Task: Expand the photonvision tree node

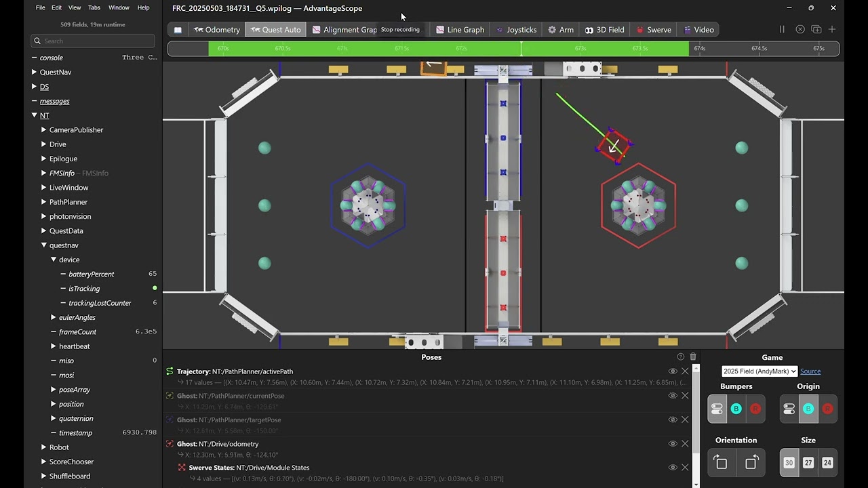Action: (44, 216)
